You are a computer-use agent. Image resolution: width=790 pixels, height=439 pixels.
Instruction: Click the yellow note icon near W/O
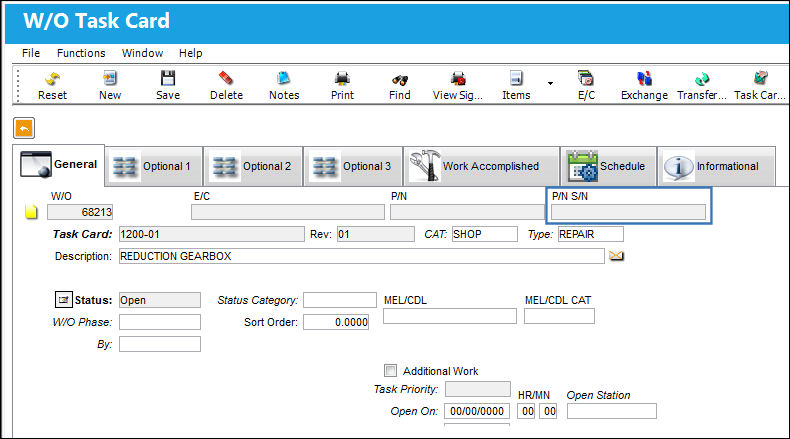click(31, 212)
